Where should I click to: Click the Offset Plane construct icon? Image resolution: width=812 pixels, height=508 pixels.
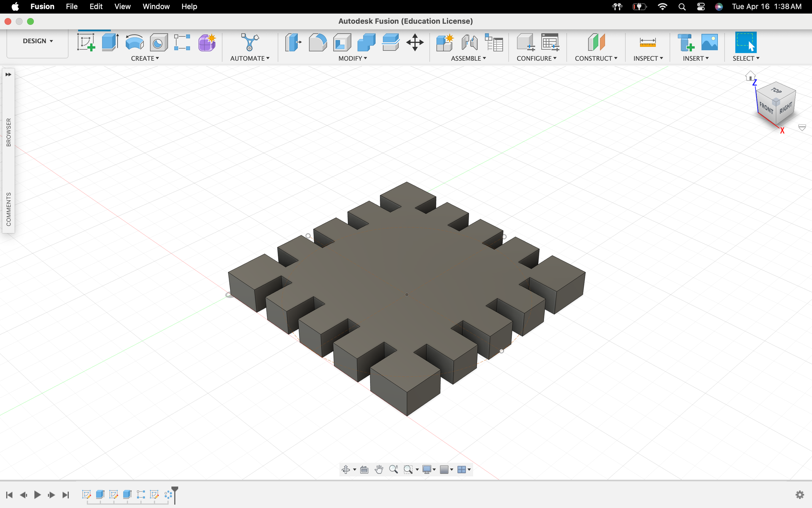click(x=596, y=42)
